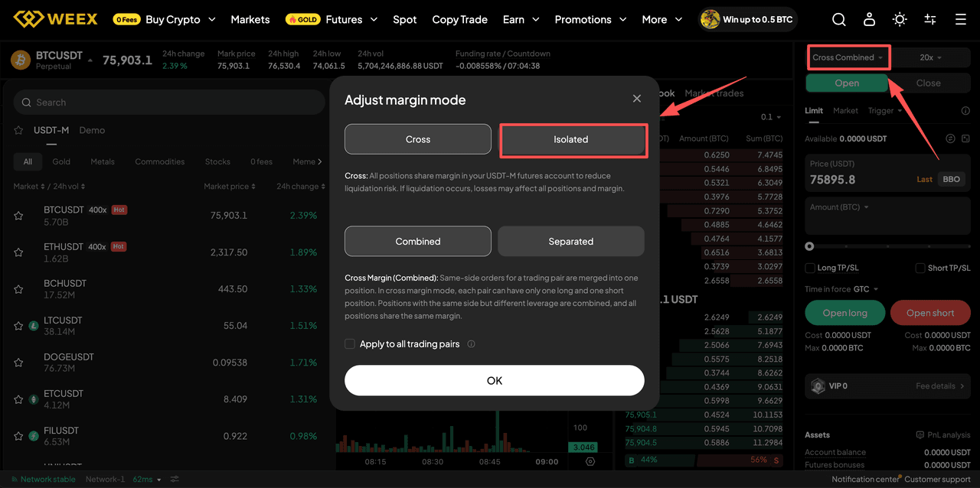Open trading preferences sliders icon in header
Screen dimensions: 980x488
930,20
